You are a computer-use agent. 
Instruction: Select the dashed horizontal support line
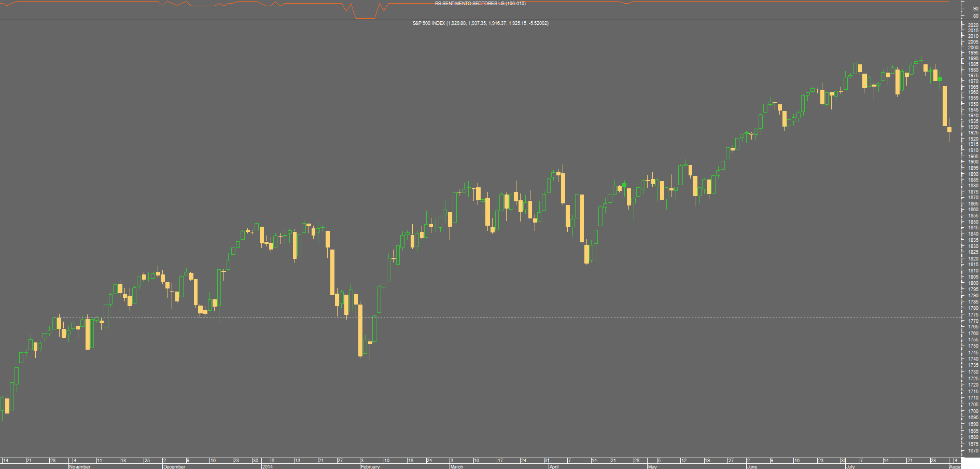click(x=480, y=318)
